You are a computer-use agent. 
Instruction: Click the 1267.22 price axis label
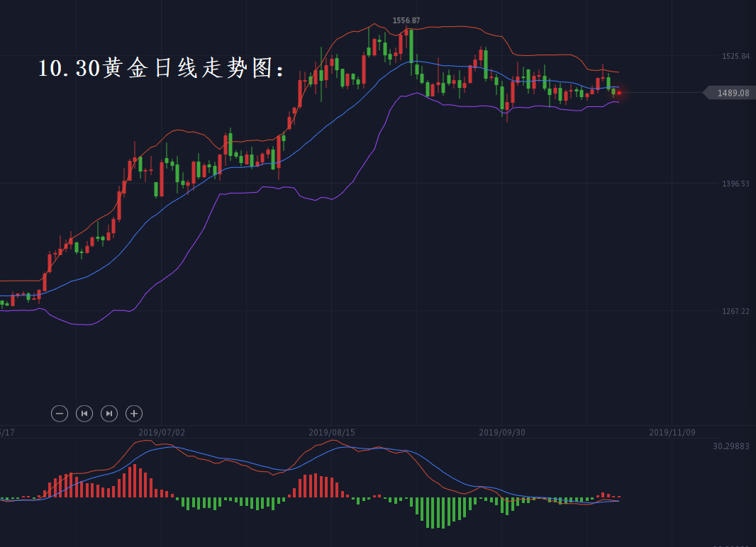pos(735,311)
